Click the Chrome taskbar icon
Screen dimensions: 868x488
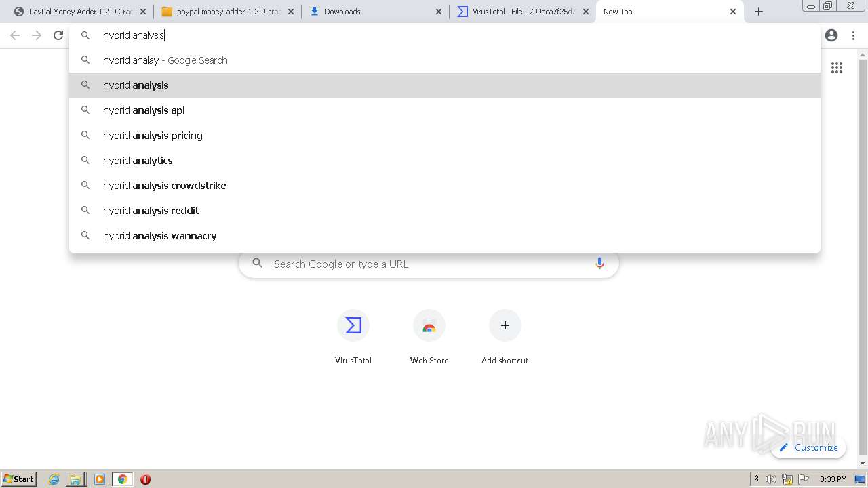pyautogui.click(x=123, y=479)
